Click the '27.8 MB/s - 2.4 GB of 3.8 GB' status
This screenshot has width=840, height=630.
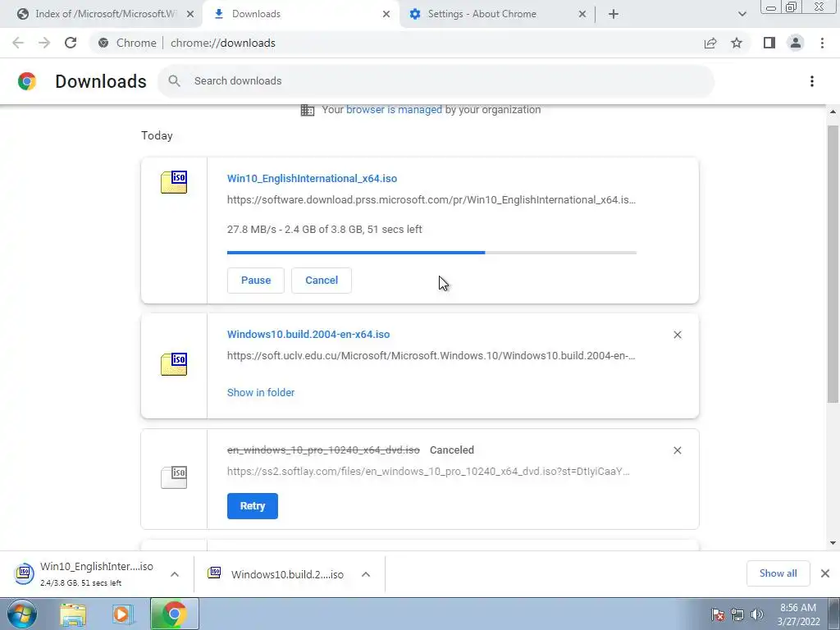point(324,230)
